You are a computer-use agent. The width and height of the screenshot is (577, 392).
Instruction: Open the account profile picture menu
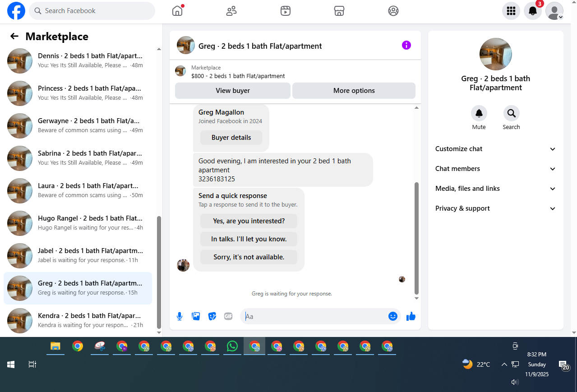click(554, 11)
